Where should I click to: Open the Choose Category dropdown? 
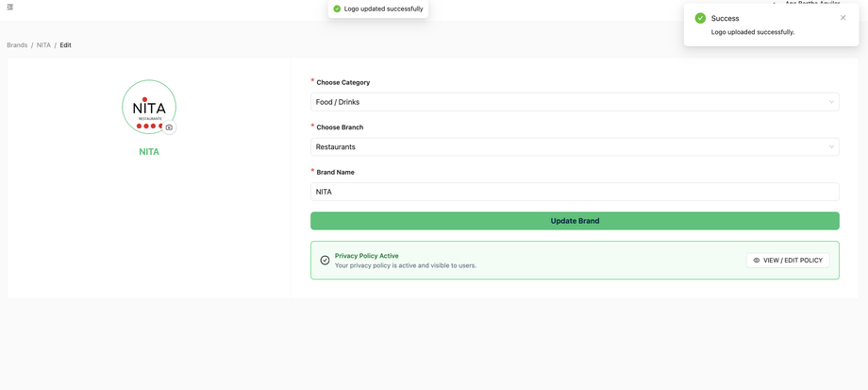coord(575,102)
